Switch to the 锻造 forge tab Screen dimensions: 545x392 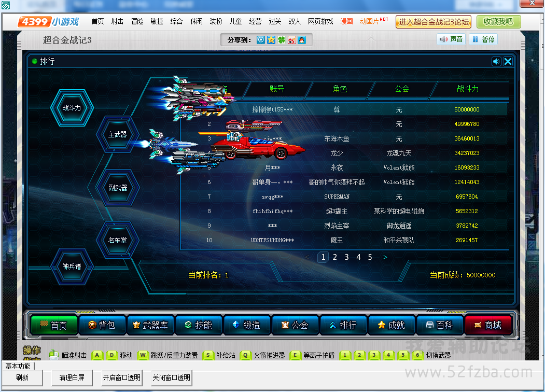pyautogui.click(x=246, y=325)
